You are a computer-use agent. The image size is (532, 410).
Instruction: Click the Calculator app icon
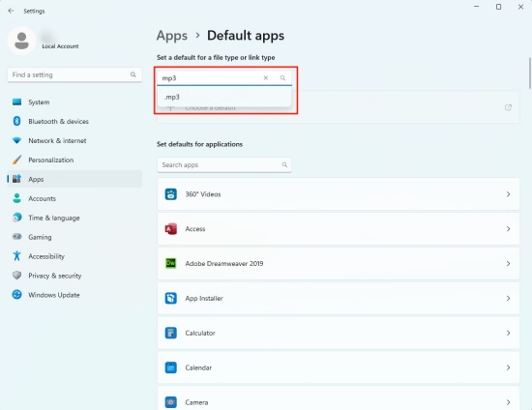[170, 333]
